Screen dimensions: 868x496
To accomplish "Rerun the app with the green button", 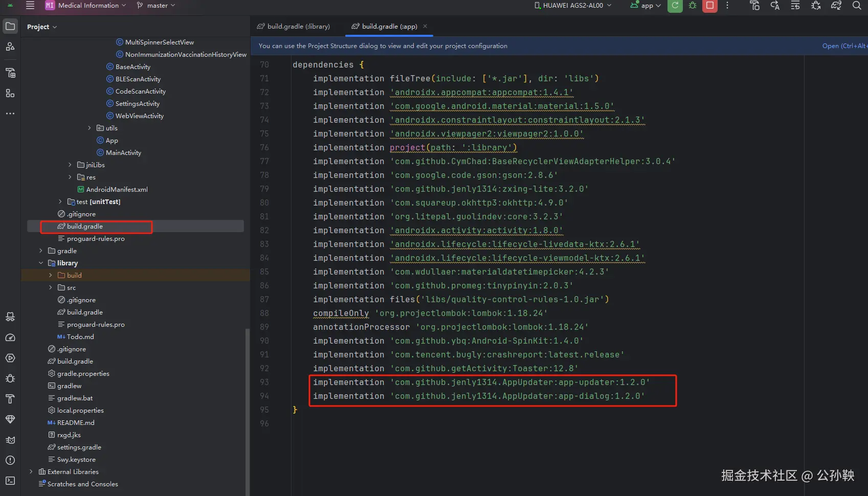I will point(675,6).
